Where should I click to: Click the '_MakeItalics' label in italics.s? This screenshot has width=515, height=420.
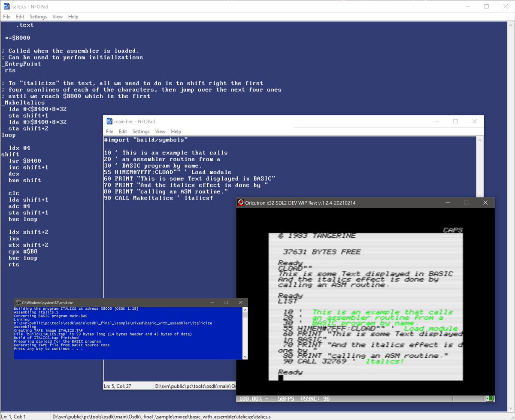coord(23,103)
